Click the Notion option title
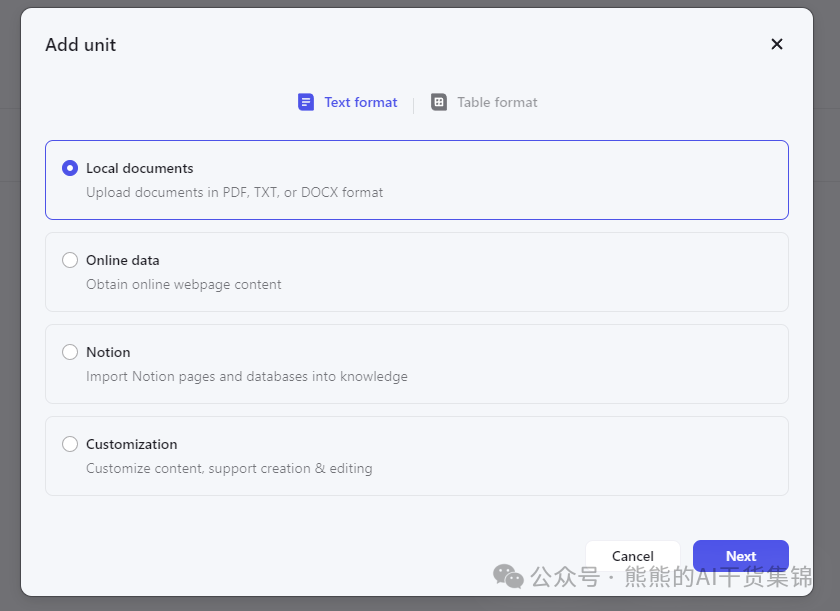This screenshot has width=840, height=611. coord(108,352)
